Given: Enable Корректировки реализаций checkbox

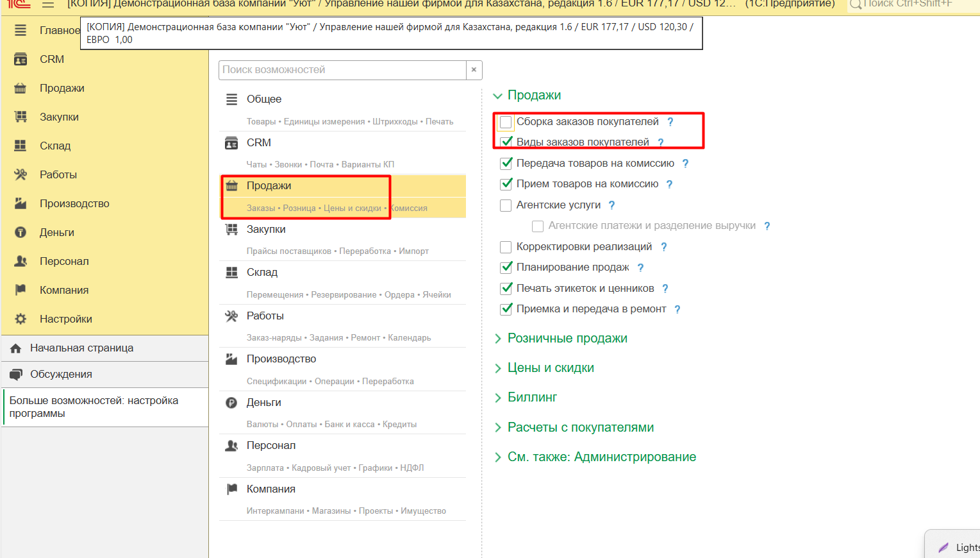Looking at the screenshot, I should coord(506,247).
